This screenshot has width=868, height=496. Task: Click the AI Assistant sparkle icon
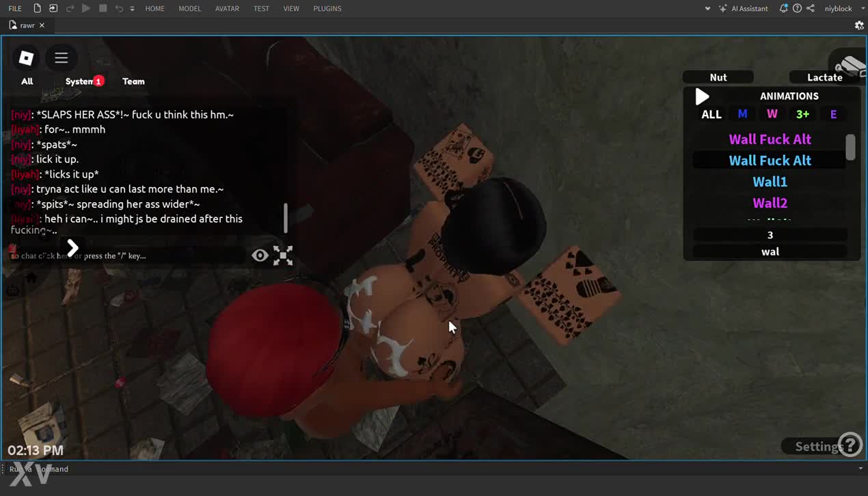(x=723, y=8)
